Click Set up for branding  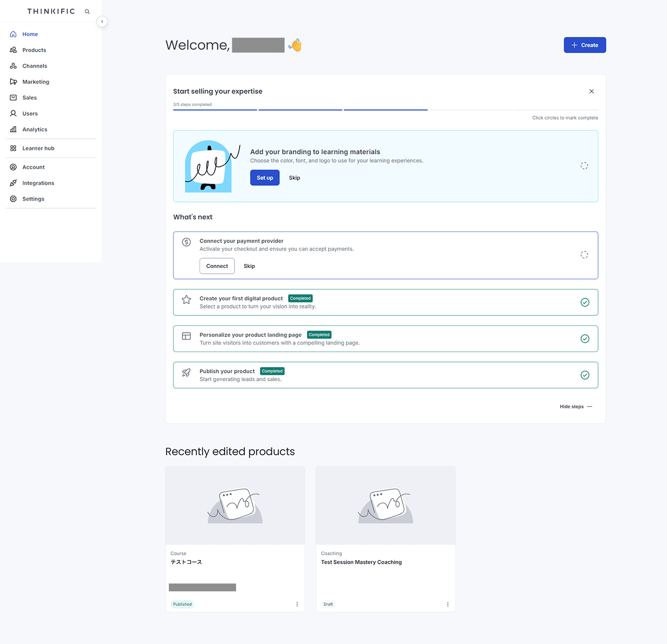point(265,178)
